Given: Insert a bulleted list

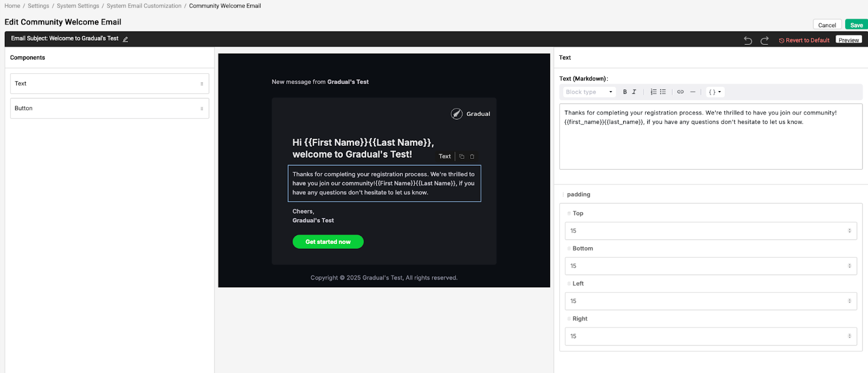Looking at the screenshot, I should [663, 92].
